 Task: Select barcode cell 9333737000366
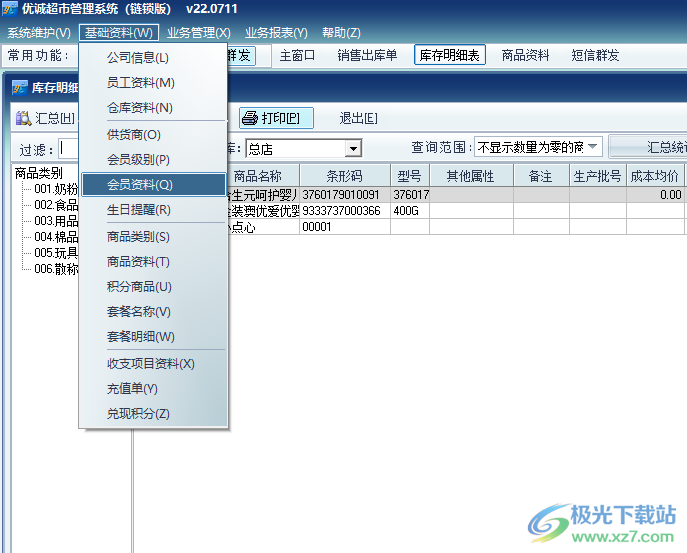345,211
